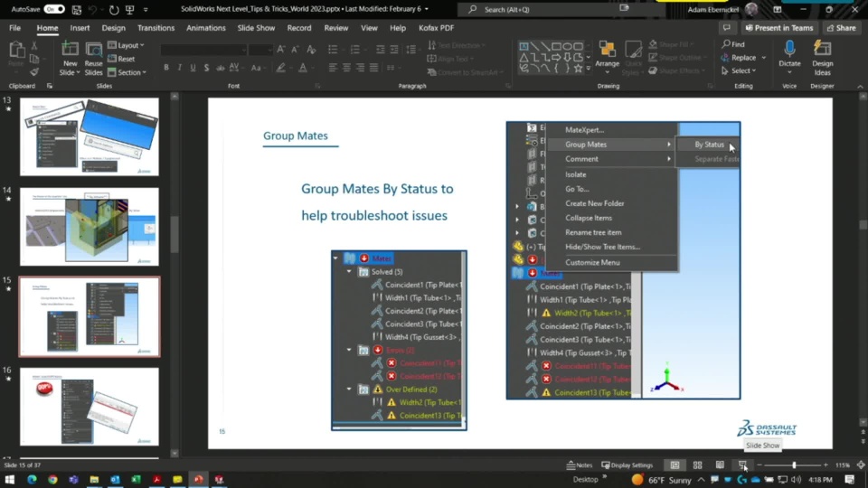Switch to the Animations tab
Screen dimensions: 868x488
tap(206, 28)
